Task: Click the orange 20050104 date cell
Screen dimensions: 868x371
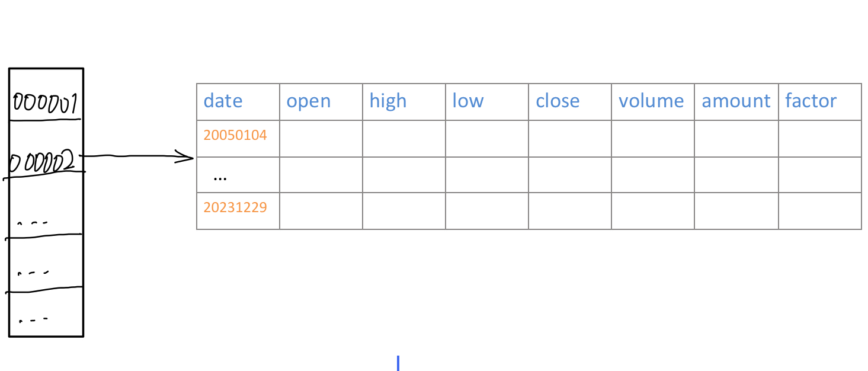Action: click(235, 136)
